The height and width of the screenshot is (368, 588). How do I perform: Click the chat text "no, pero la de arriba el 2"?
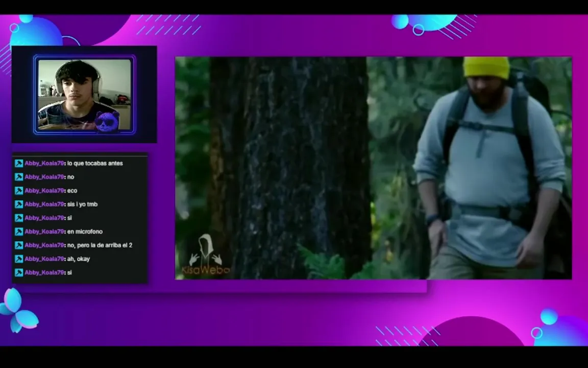tap(100, 245)
